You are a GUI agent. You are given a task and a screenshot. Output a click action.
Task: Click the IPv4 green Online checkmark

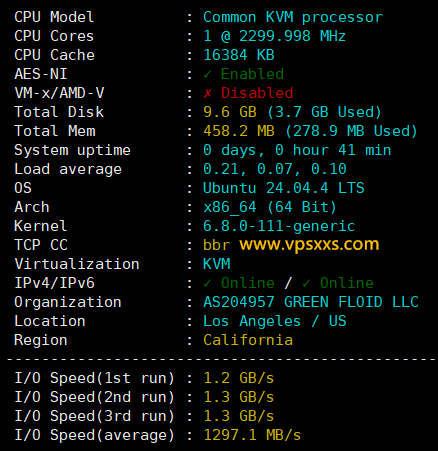pos(207,283)
